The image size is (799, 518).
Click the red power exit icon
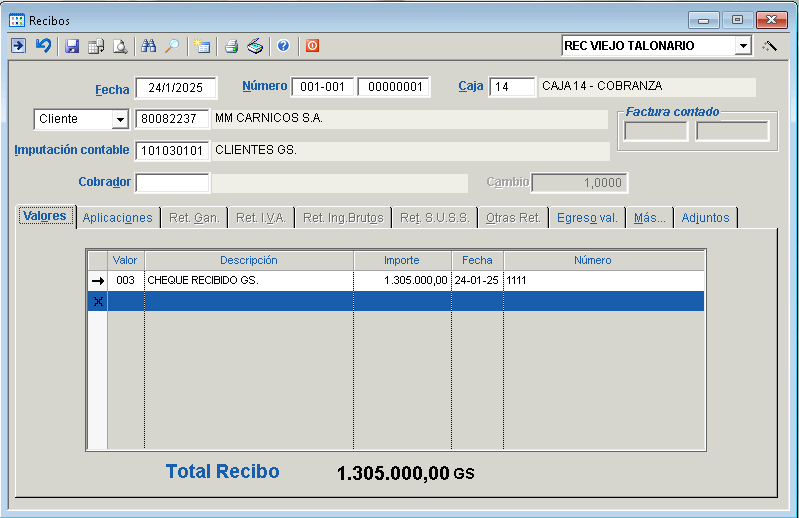(312, 46)
